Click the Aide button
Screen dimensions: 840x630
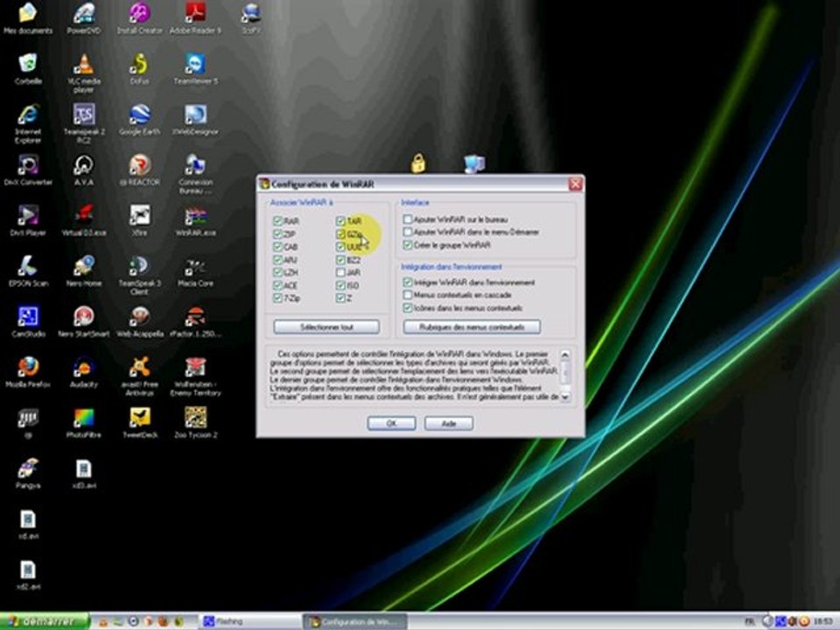pos(448,423)
